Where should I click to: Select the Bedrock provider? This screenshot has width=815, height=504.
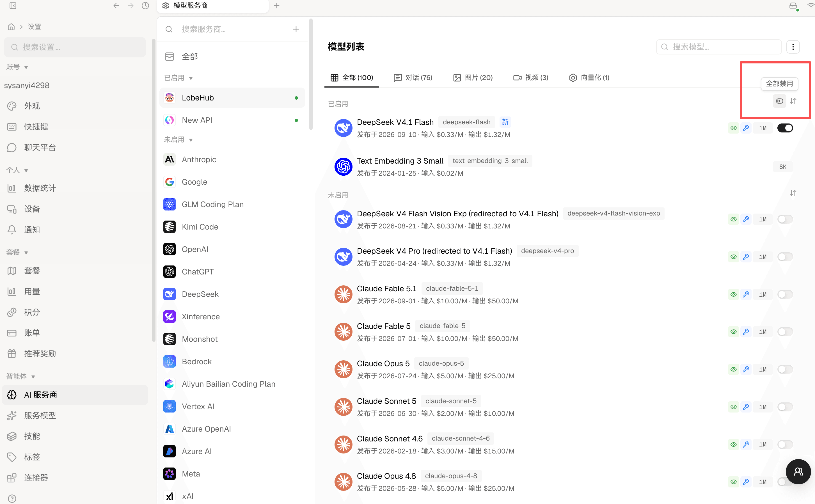pyautogui.click(x=232, y=362)
